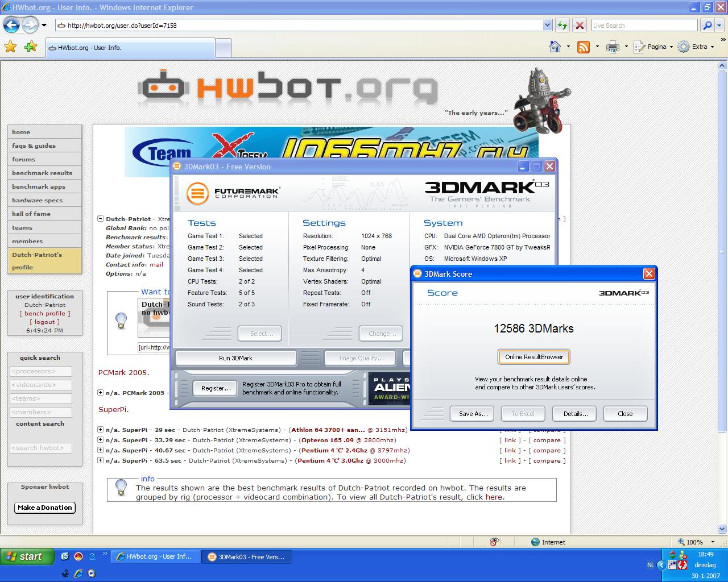Viewport: 728px width, 582px height.
Task: Click the Run 3DMark button
Action: [x=235, y=358]
